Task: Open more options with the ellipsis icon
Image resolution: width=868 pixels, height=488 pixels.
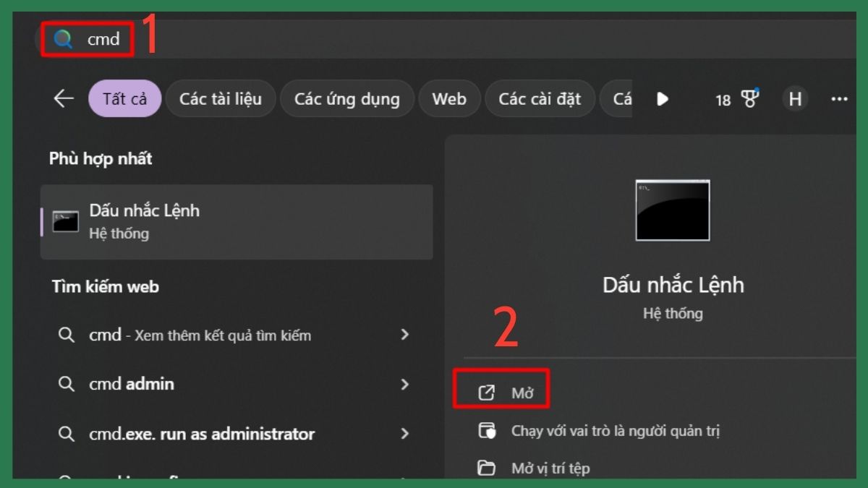Action: [840, 100]
